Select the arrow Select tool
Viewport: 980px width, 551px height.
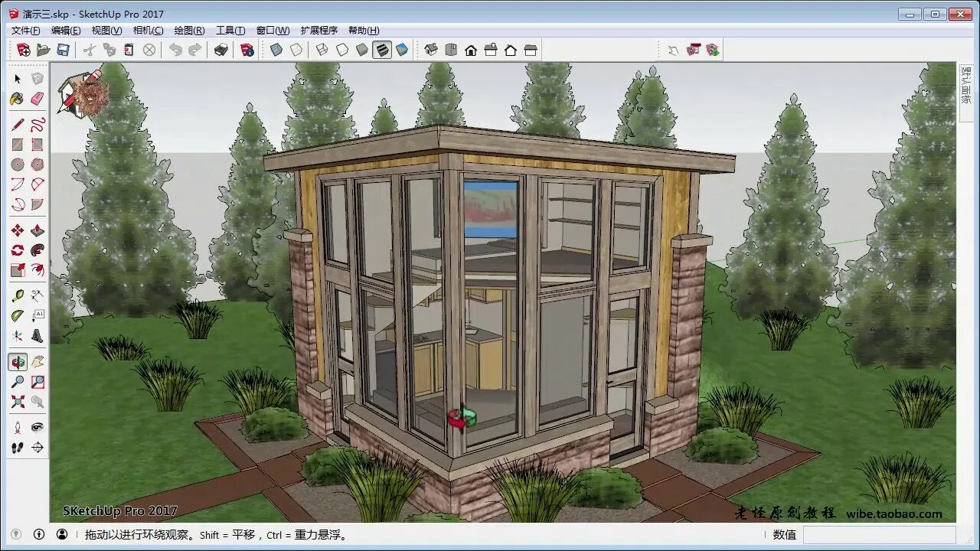tap(17, 79)
